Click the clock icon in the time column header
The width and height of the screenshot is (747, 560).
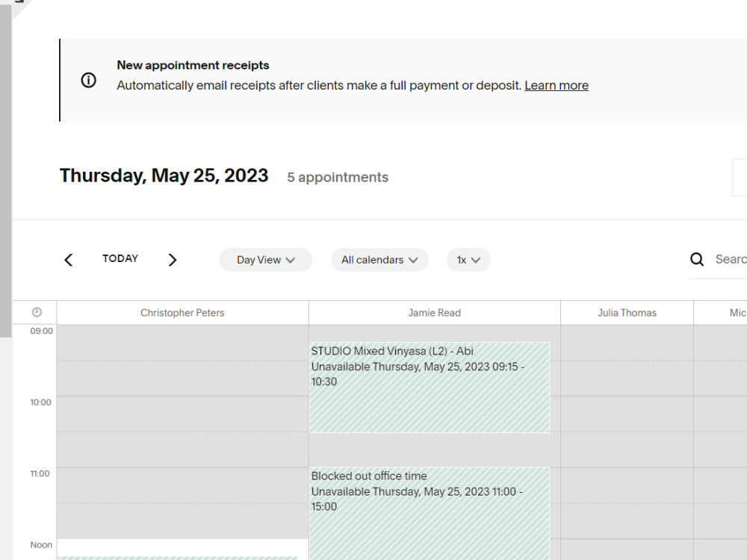pos(37,312)
